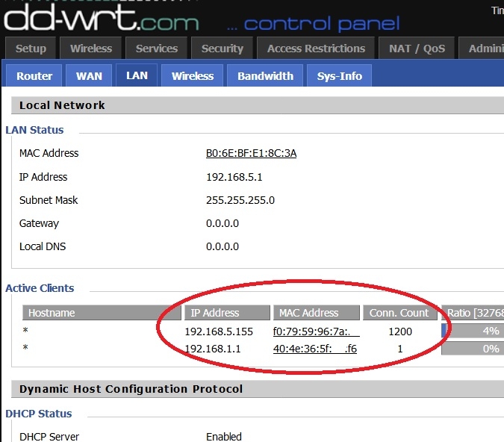Open the top-row Wireless main tab

coord(91,49)
